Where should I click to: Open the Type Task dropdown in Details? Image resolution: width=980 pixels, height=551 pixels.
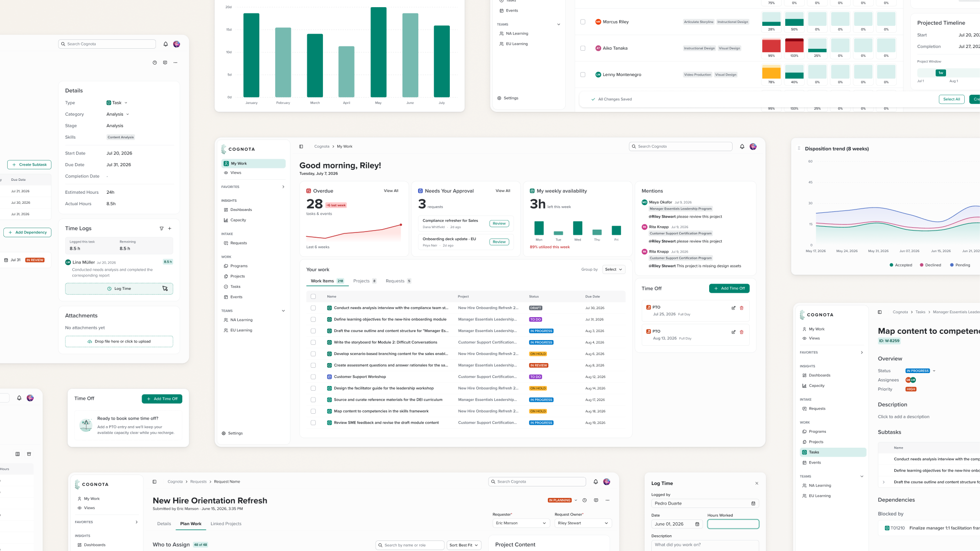click(117, 103)
